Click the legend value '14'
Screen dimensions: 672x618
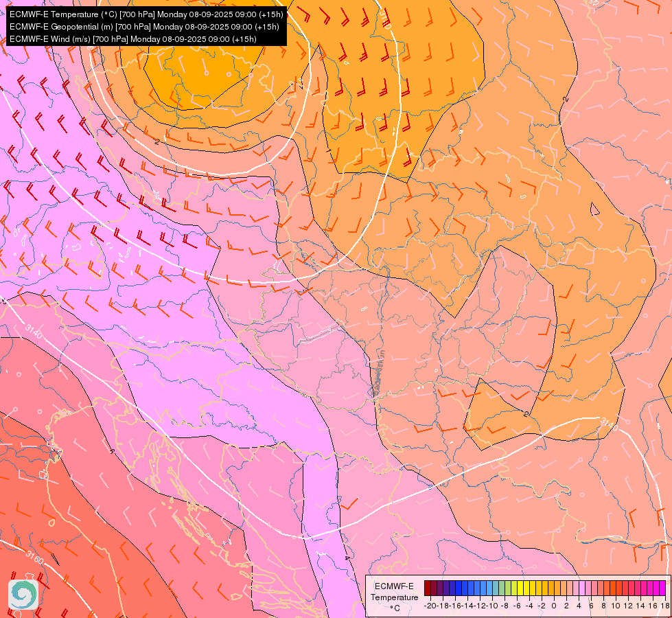(x=640, y=606)
